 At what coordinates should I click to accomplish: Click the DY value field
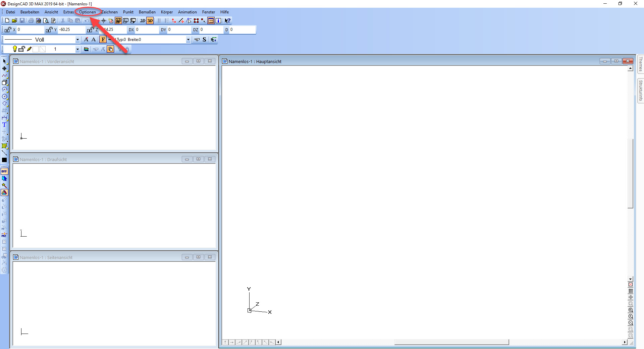pos(179,30)
